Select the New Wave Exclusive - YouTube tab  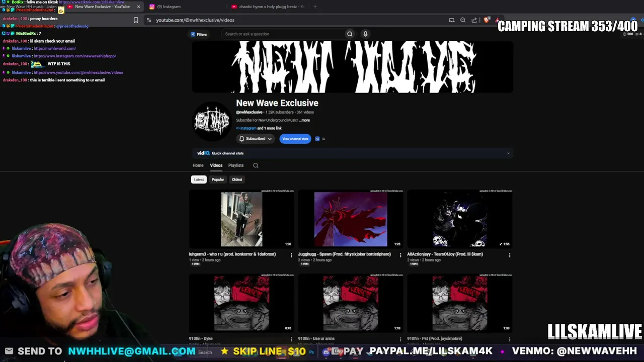(x=103, y=7)
